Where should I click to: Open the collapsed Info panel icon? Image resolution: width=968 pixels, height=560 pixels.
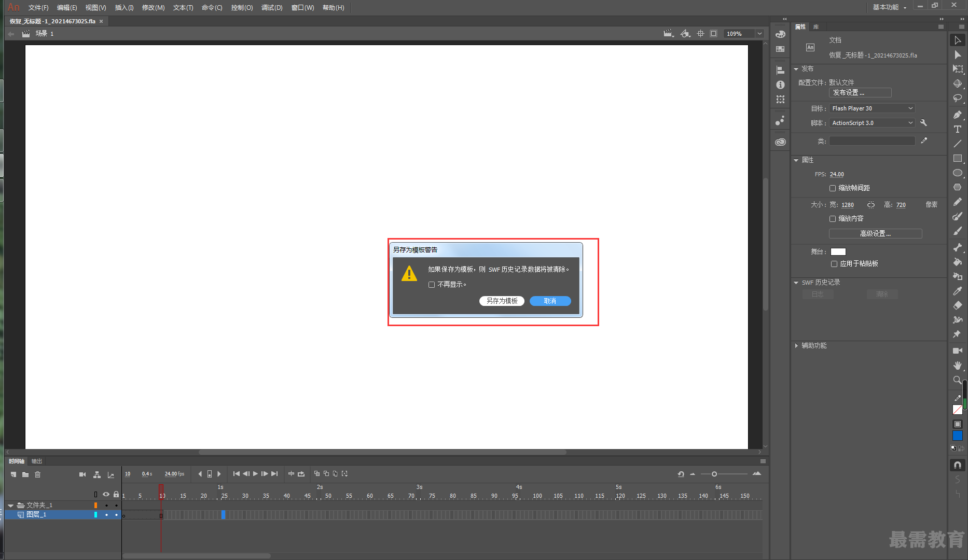point(780,85)
